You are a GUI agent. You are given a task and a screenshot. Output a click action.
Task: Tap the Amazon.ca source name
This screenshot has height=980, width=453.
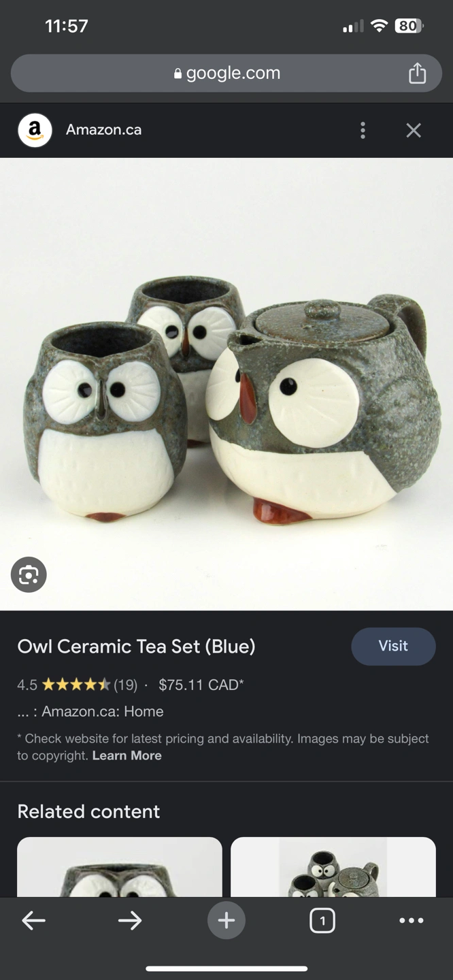103,130
